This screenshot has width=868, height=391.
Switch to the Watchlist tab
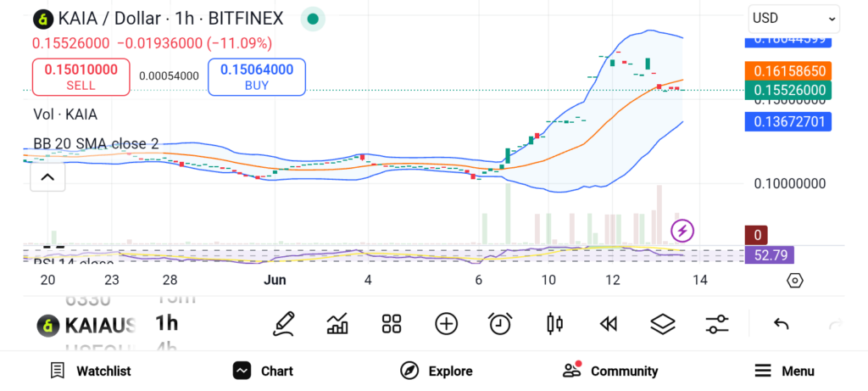91,371
